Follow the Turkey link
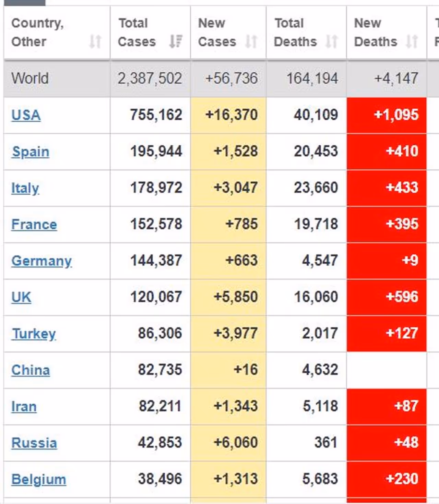Image resolution: width=439 pixels, height=504 pixels. 34,334
